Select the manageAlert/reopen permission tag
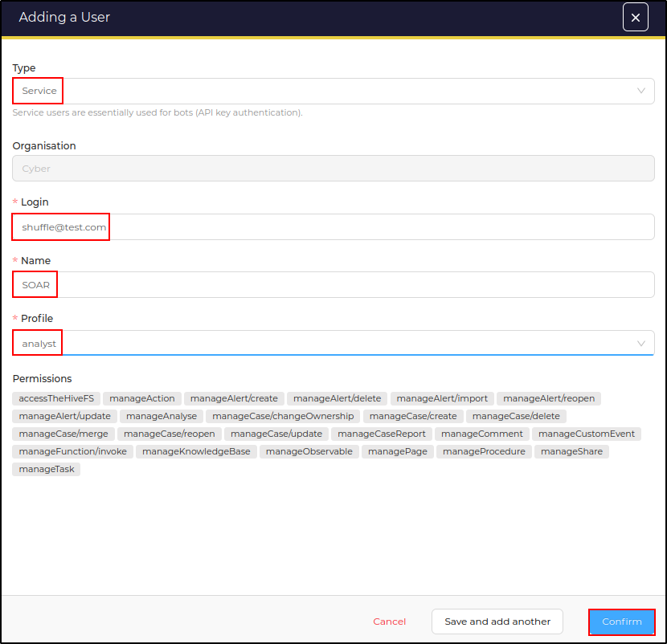Screen dimensions: 667x644 (548, 398)
